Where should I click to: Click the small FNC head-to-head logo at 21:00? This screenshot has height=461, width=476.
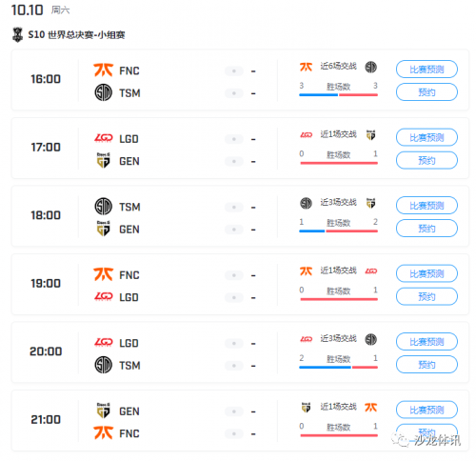pos(370,407)
